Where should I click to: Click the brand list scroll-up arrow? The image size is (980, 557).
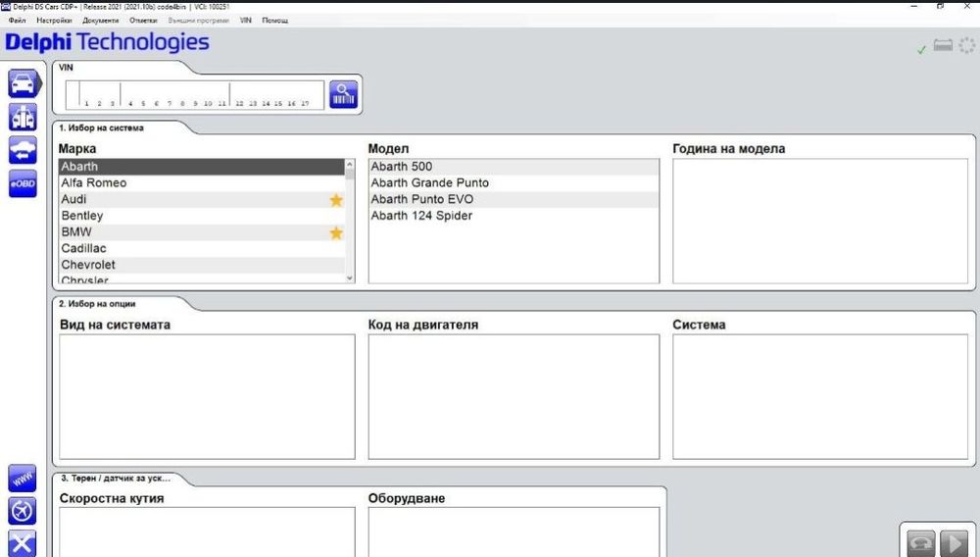click(350, 165)
